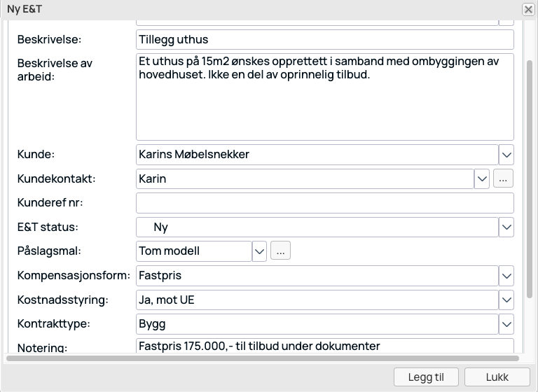Click the Tom modell Påslagsmal field
This screenshot has width=538, height=392.
coord(194,251)
